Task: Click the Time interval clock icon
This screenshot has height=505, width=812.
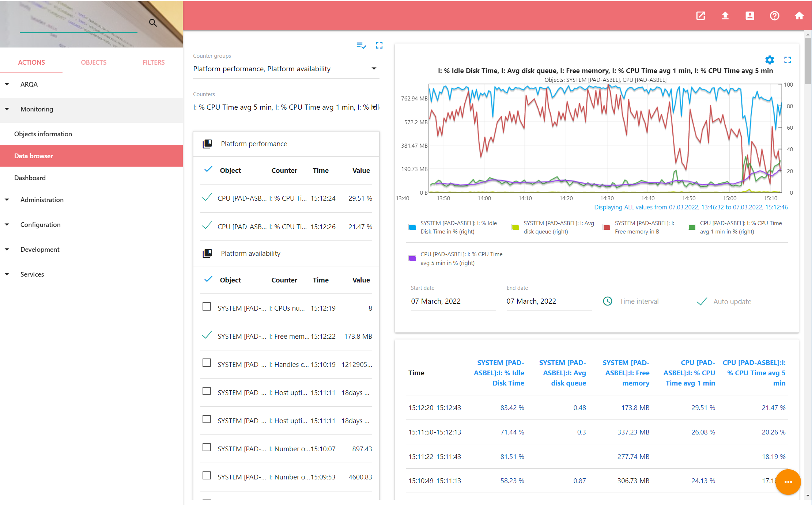Action: [607, 301]
